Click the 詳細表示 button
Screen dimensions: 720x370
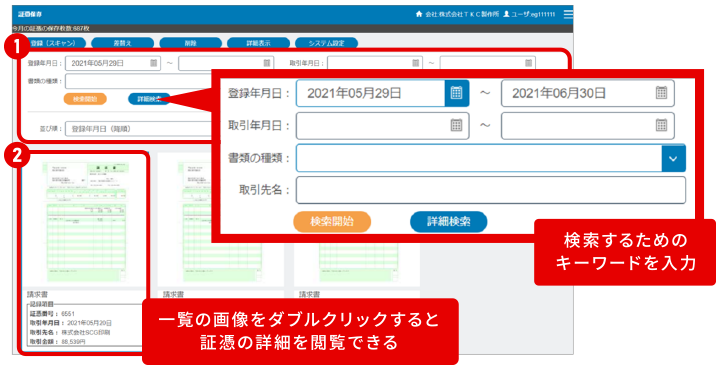[x=259, y=43]
